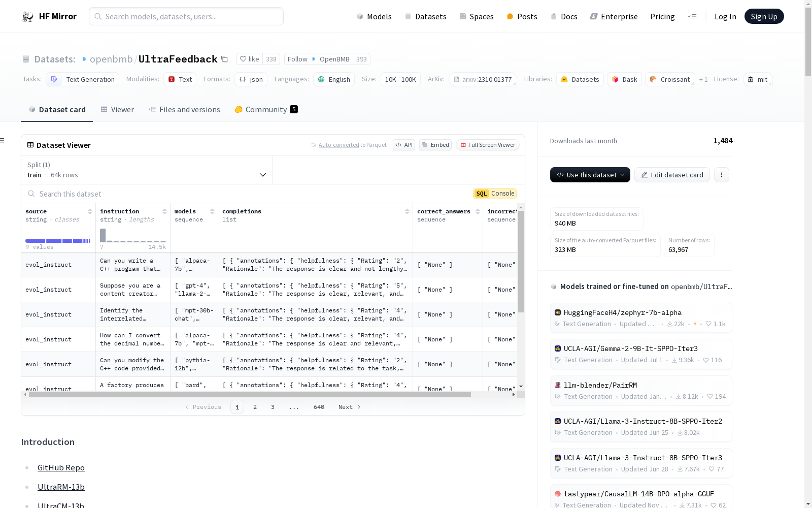Click Next page in pagination
Image resolution: width=812 pixels, height=508 pixels.
(x=350, y=407)
